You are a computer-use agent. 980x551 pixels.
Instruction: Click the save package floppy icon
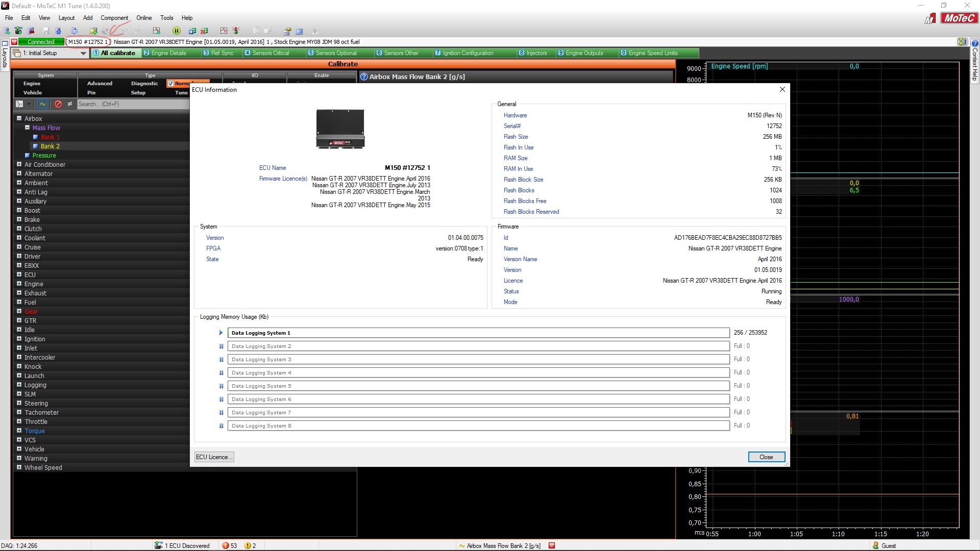46,31
